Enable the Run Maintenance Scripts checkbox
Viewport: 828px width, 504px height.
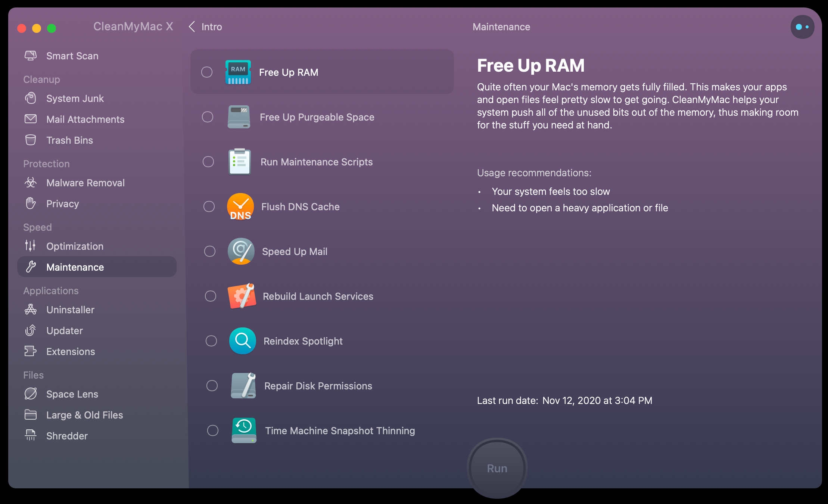(209, 162)
